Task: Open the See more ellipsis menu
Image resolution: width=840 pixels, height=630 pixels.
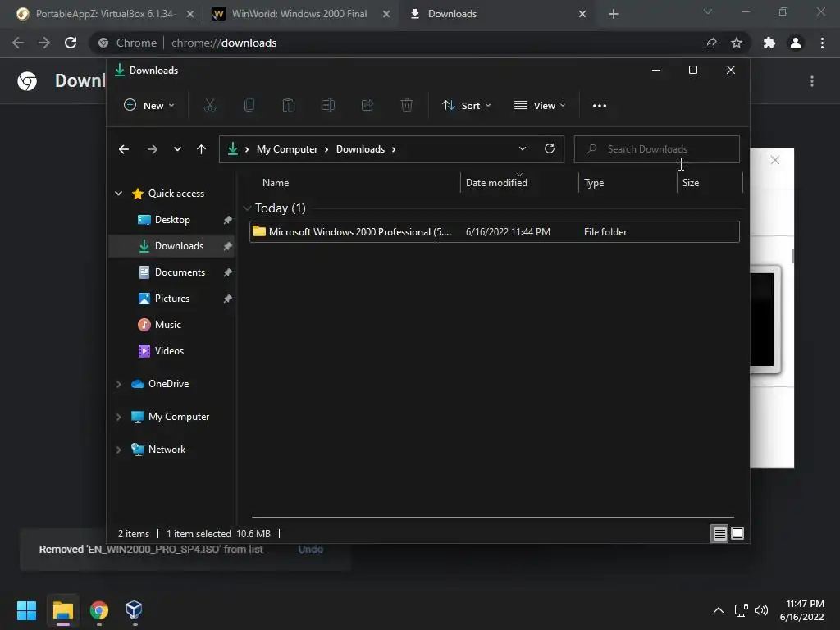Action: coord(600,106)
